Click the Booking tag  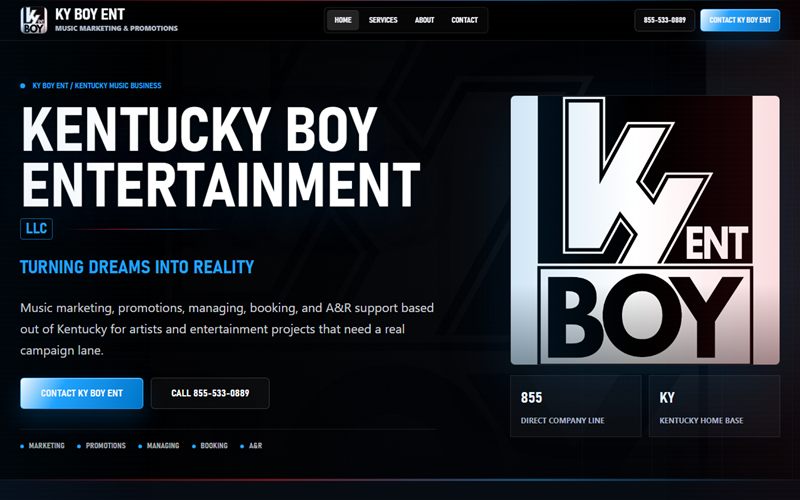[x=214, y=446]
